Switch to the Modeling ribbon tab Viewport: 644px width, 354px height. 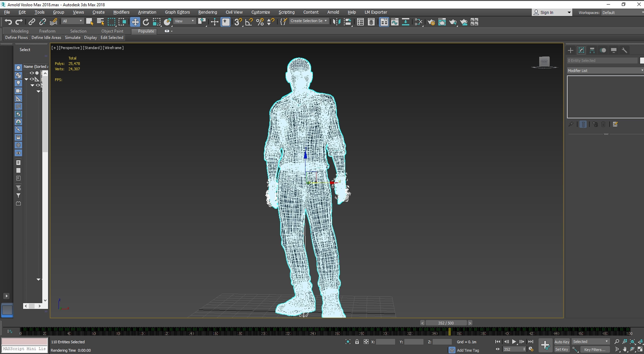pos(20,31)
